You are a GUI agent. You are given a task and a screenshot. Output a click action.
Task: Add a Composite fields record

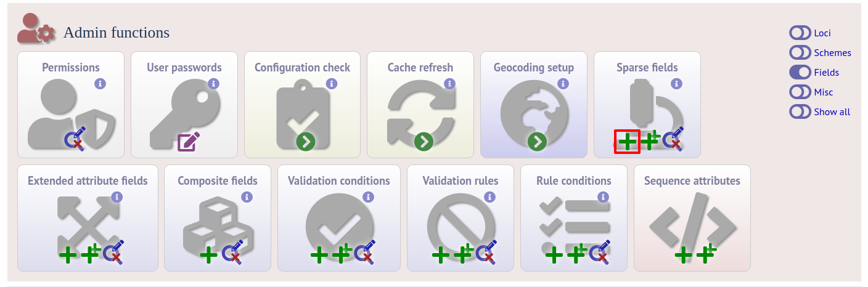(208, 254)
